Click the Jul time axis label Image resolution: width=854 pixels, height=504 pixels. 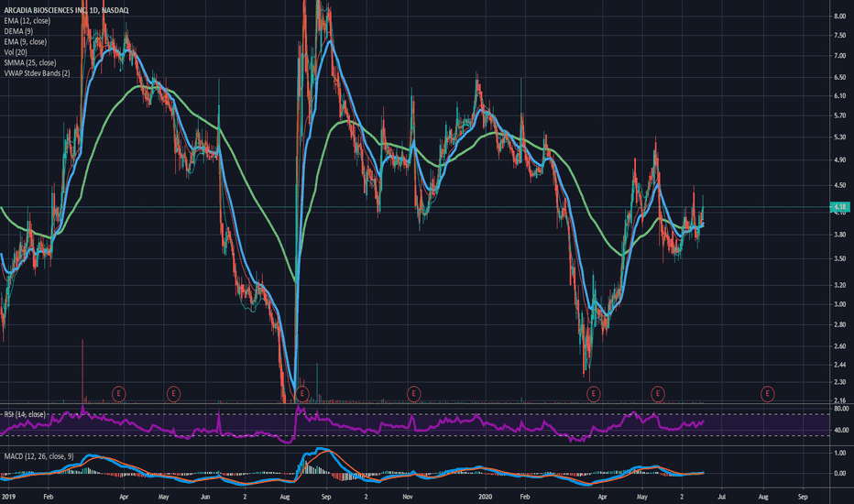722,497
